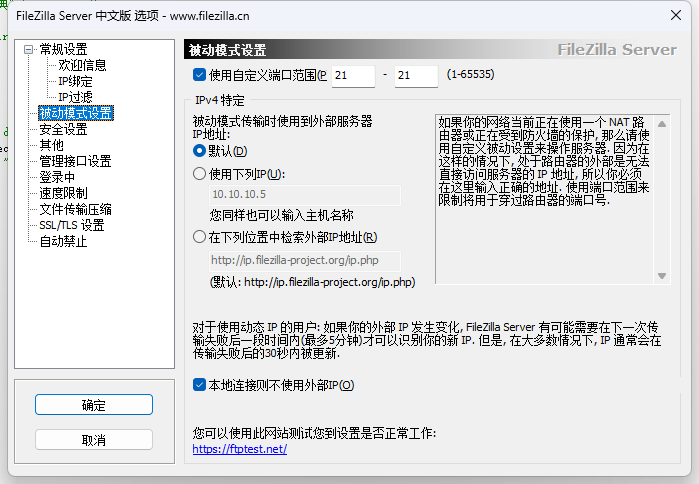Toggle the 使用自定义端口范围 checkbox
This screenshot has width=699, height=484.
[199, 74]
